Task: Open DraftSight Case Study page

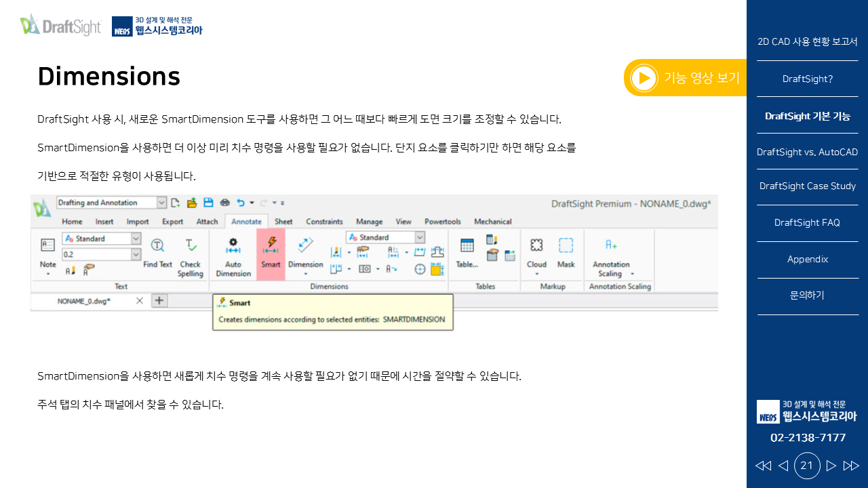Action: (x=807, y=186)
